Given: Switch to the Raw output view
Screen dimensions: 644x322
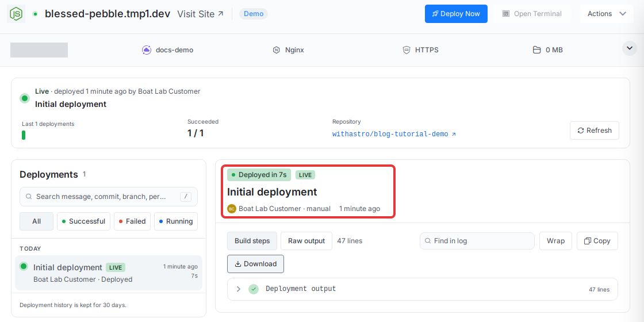Looking at the screenshot, I should coord(306,241).
